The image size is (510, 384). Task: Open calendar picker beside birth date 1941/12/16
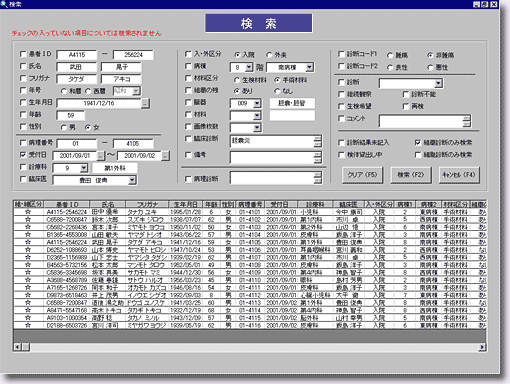point(145,103)
